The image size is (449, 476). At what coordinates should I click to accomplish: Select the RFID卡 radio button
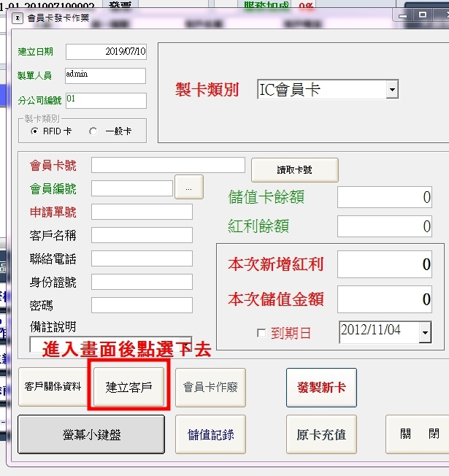click(x=34, y=131)
